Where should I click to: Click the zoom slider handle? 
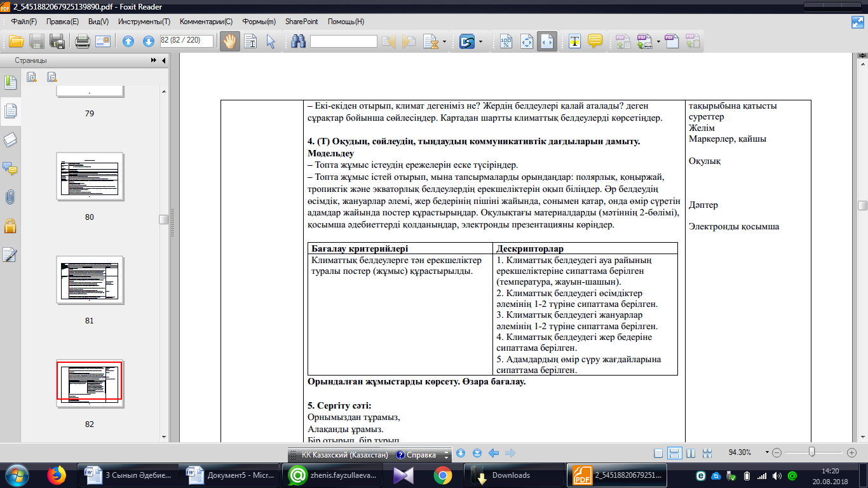(812, 452)
